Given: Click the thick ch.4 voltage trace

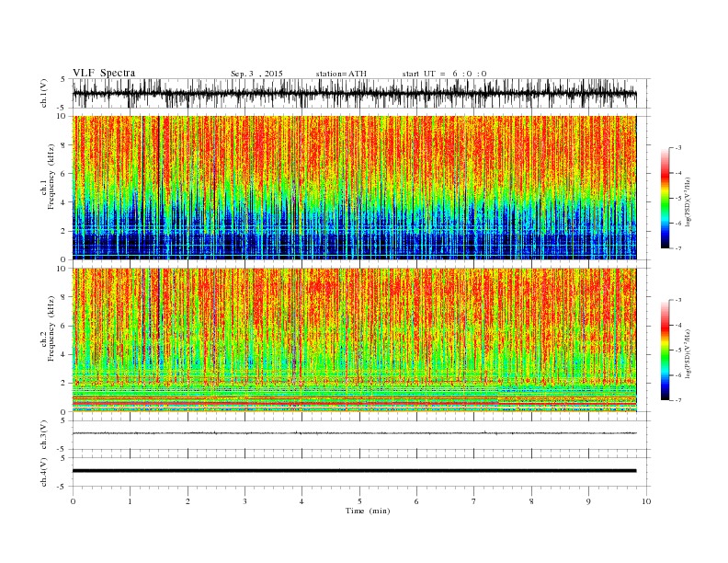Looking at the screenshot, I should pos(354,471).
